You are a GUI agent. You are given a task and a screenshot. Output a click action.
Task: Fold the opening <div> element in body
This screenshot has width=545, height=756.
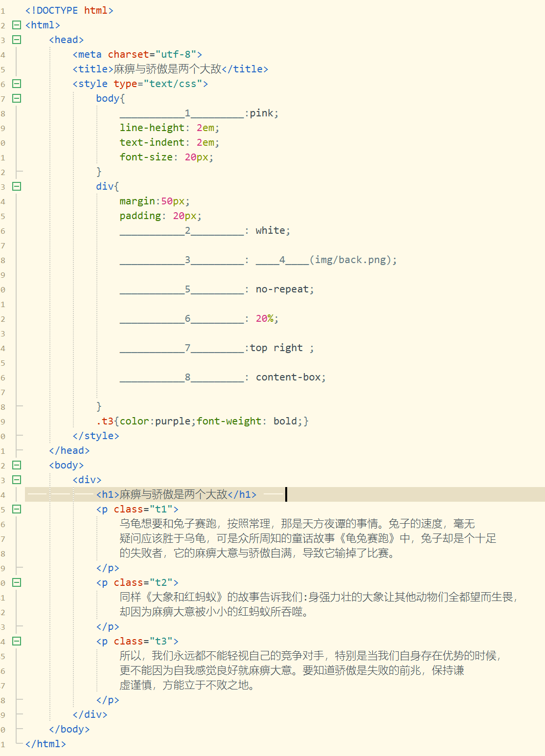(x=17, y=480)
